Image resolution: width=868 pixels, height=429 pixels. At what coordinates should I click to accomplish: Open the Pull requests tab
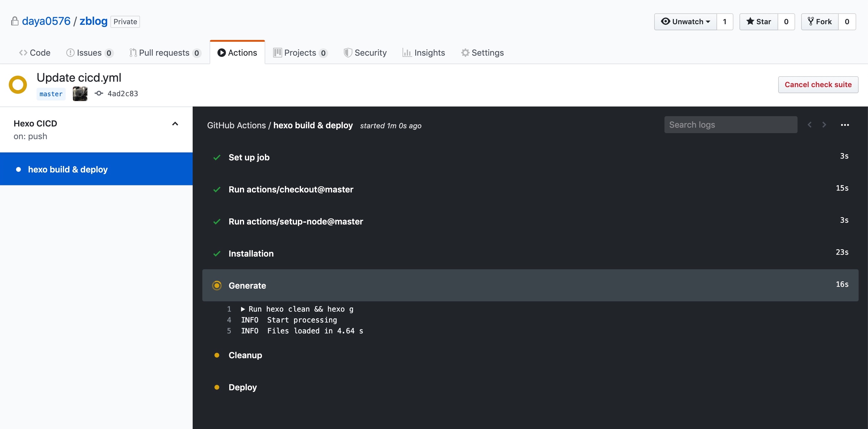pyautogui.click(x=165, y=53)
